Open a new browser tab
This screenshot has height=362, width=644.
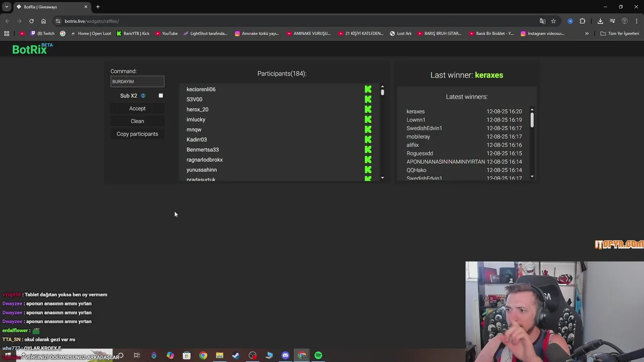click(x=98, y=7)
